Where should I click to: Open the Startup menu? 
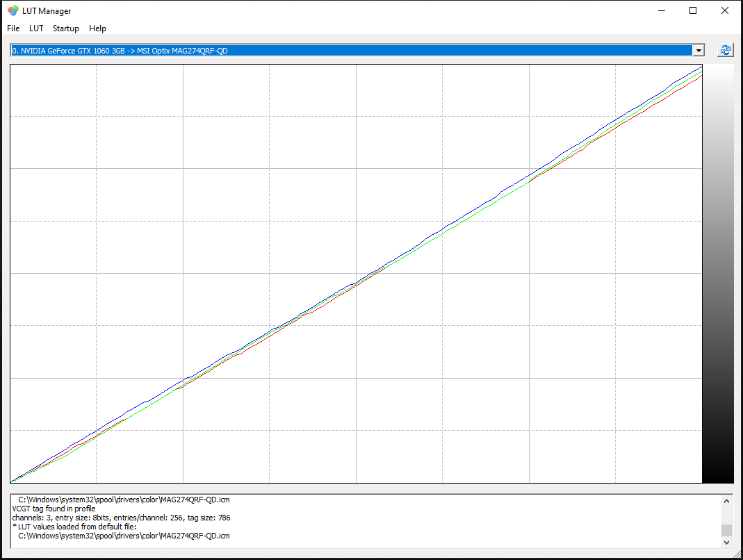click(x=65, y=28)
